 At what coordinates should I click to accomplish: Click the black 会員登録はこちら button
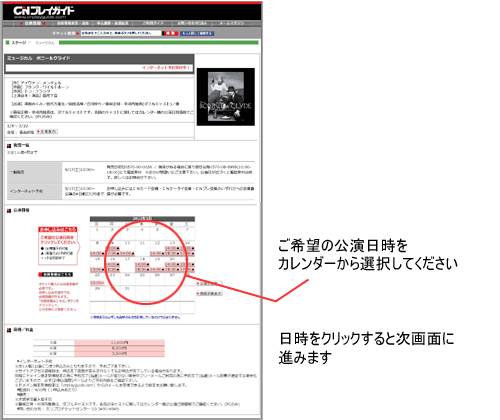[55, 275]
